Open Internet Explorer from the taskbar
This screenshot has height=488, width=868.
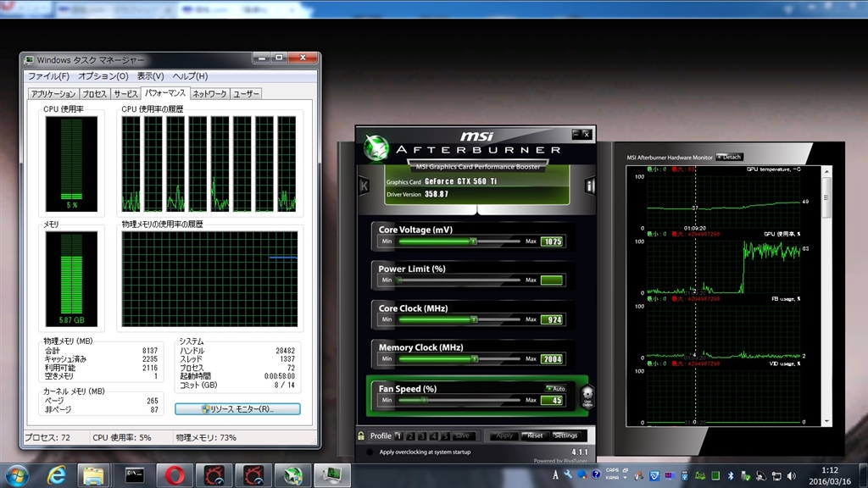coord(58,474)
